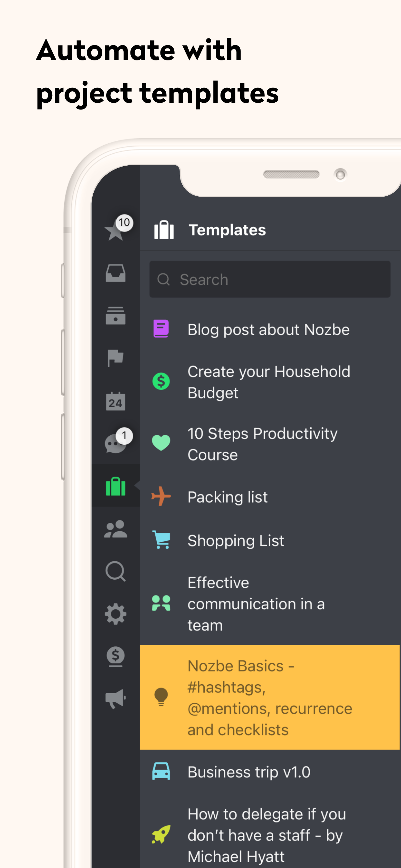The image size is (401, 868).
Task: Open the Business trip v1.0 template
Action: click(x=270, y=772)
